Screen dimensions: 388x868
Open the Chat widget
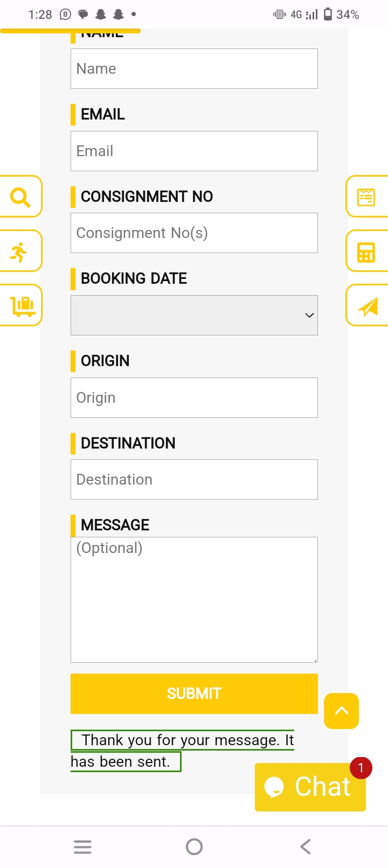click(310, 787)
